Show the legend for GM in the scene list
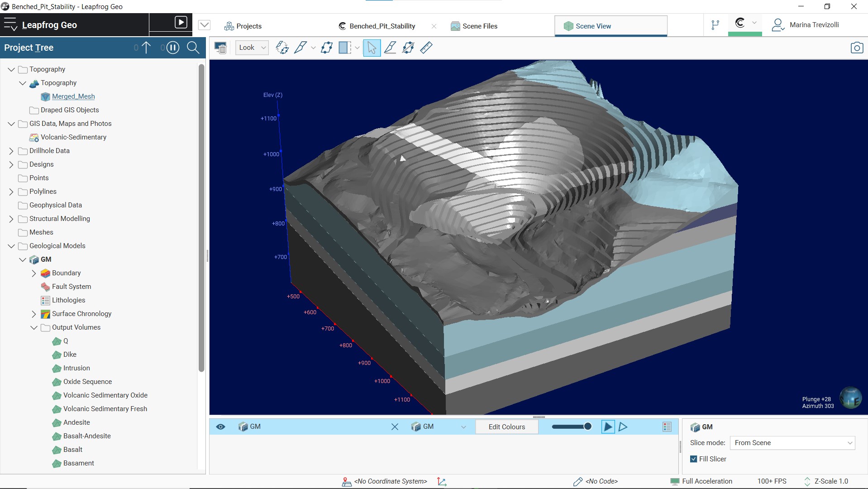Viewport: 868px width, 489px height. (667, 427)
